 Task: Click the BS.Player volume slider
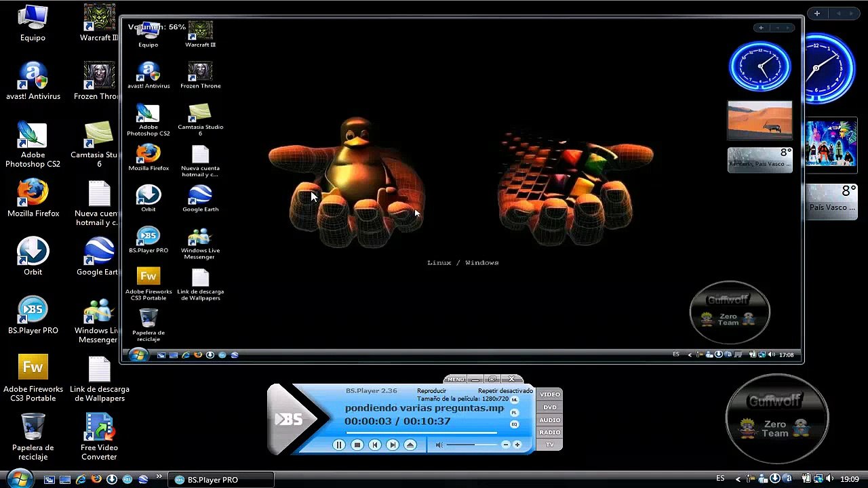472,445
